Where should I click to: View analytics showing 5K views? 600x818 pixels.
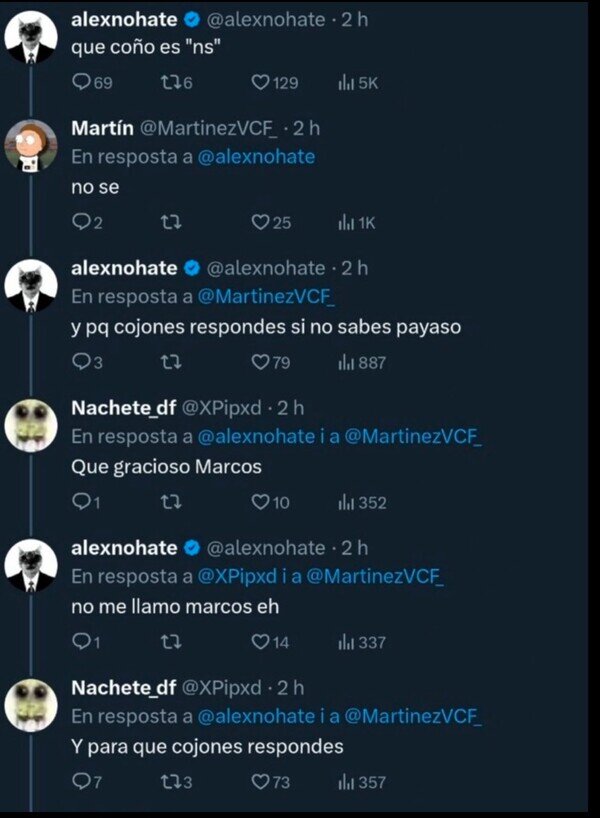(x=344, y=83)
